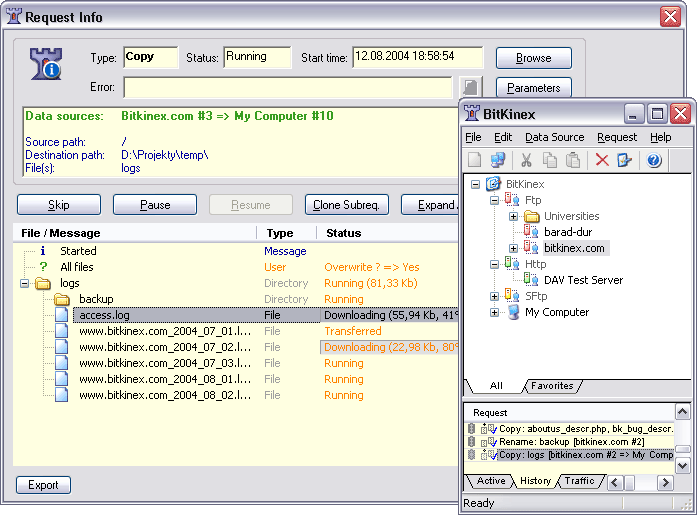Click the Universities folder icon
Screen dimensions: 697x515
coord(531,216)
